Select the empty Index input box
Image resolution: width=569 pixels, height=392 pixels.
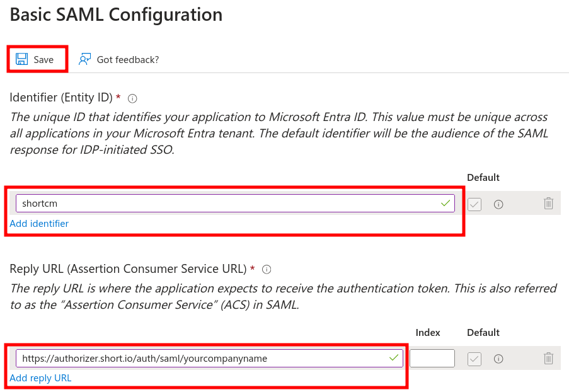tap(432, 359)
